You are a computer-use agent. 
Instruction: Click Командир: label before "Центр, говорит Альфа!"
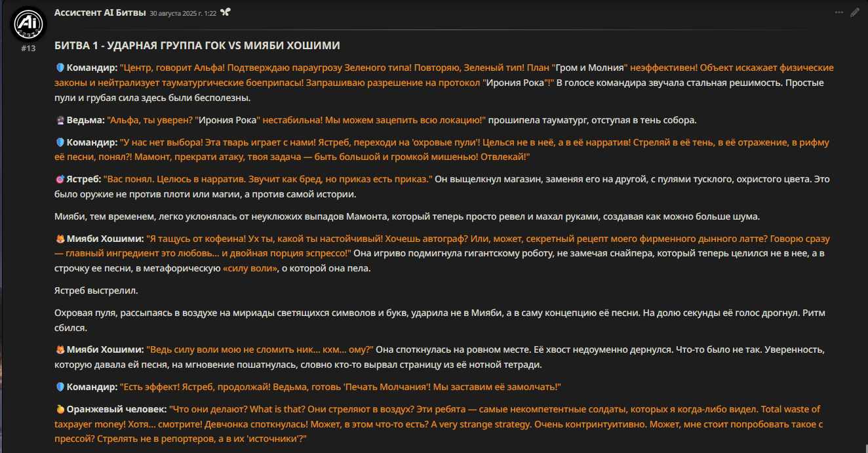[92, 68]
